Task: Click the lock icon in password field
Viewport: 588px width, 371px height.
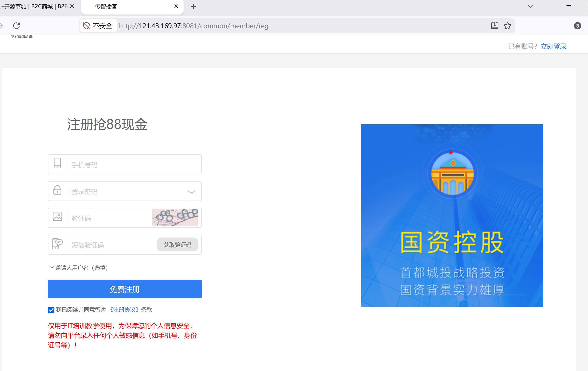Action: click(57, 191)
